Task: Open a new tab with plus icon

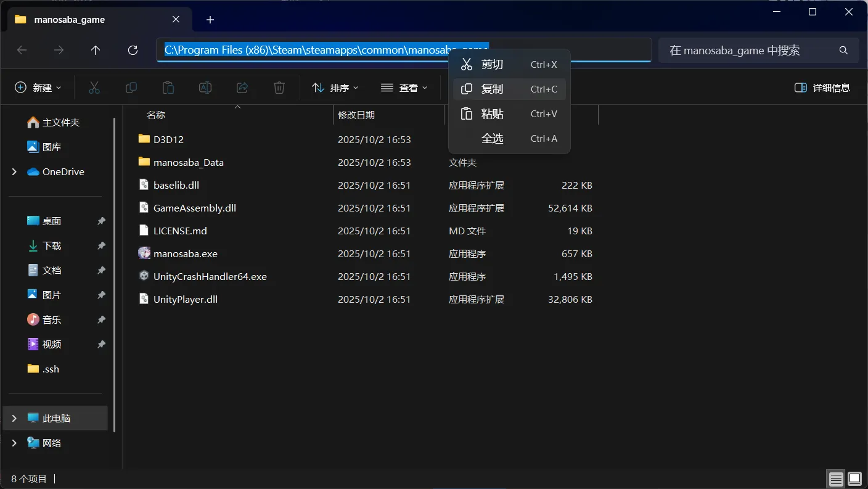Action: tap(210, 20)
